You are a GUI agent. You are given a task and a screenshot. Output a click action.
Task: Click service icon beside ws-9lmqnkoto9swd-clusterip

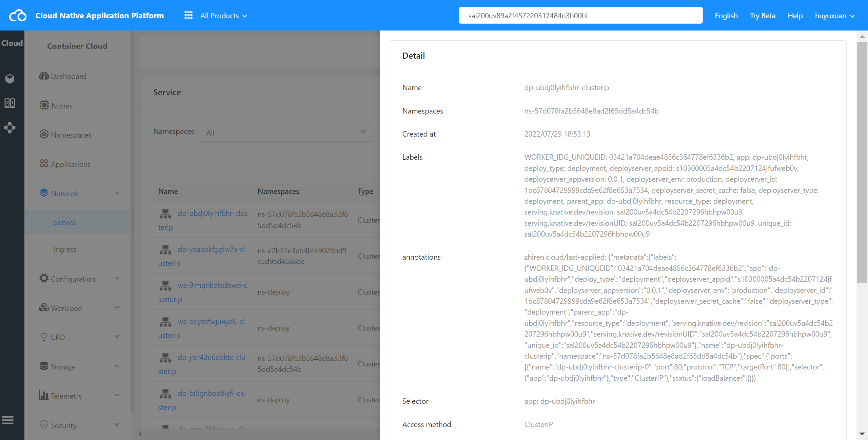point(165,286)
